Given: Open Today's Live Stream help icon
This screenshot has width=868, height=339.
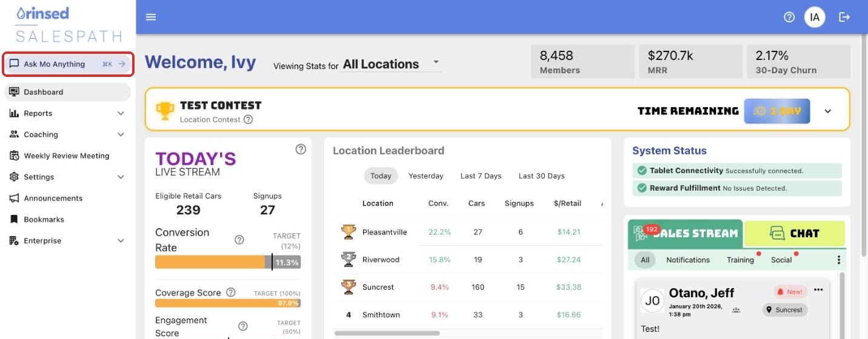Looking at the screenshot, I should point(301,149).
